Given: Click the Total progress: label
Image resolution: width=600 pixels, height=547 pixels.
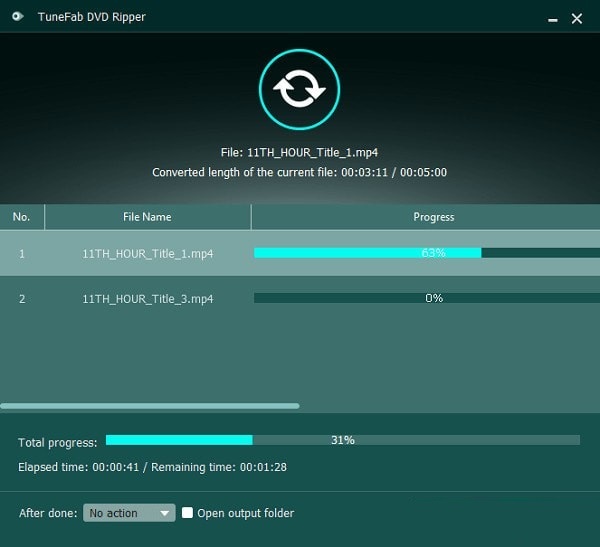Looking at the screenshot, I should 58,442.
